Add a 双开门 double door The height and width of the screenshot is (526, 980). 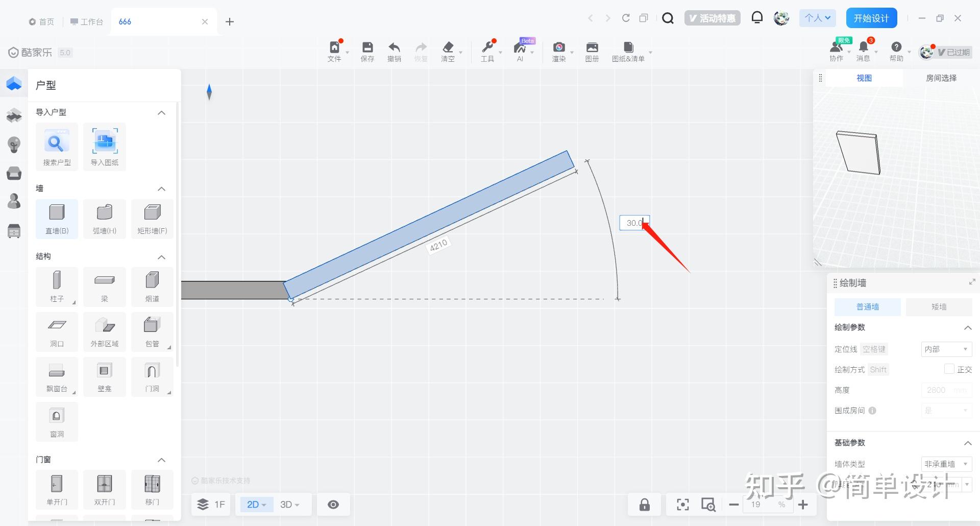tap(105, 490)
